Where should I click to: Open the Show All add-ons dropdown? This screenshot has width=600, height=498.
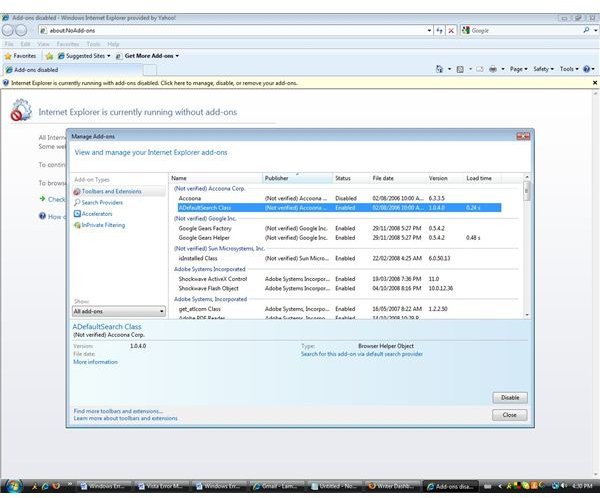tap(119, 311)
